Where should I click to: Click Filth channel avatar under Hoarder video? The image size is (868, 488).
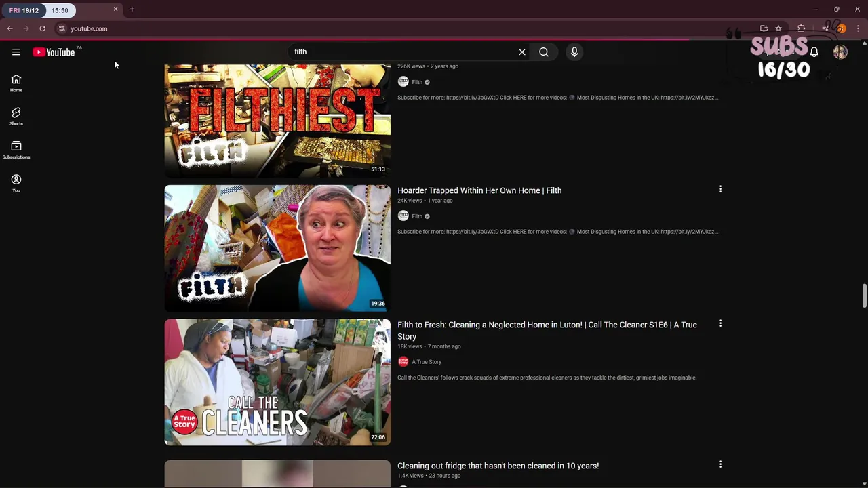click(403, 216)
